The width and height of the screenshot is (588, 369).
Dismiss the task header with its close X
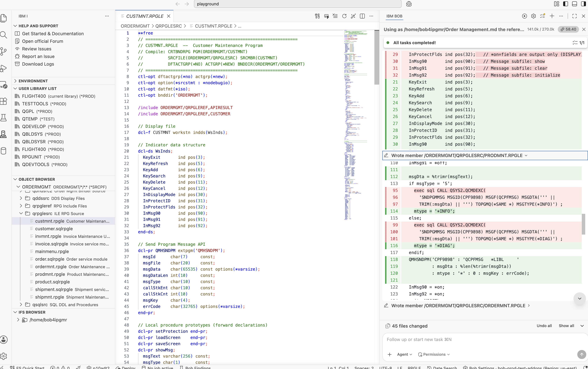[584, 29]
